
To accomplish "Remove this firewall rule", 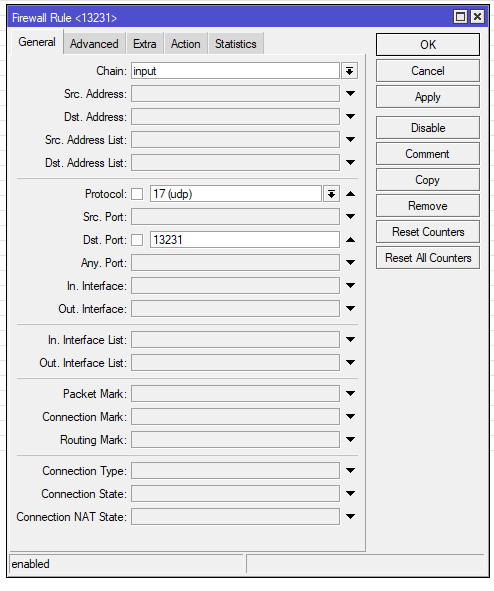I will pyautogui.click(x=428, y=206).
